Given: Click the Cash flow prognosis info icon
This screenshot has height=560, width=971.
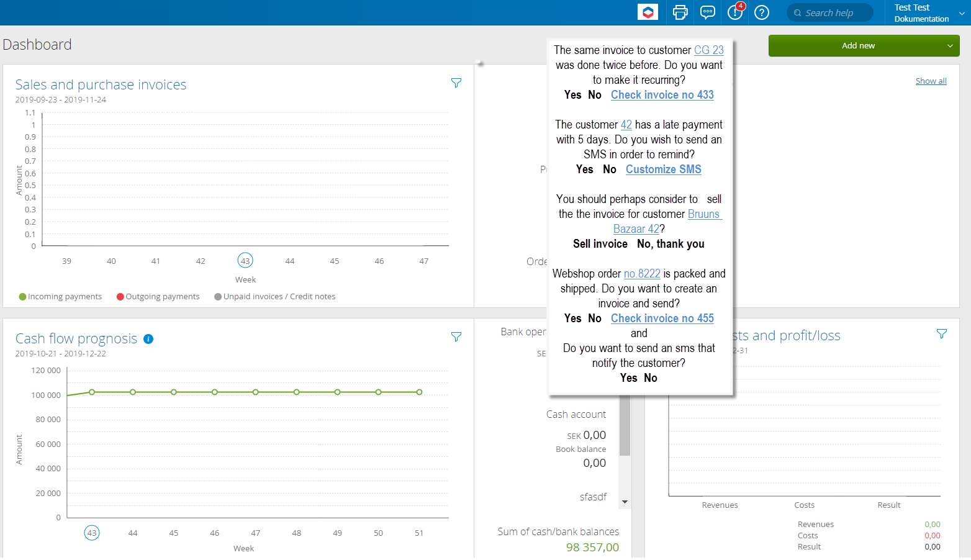Looking at the screenshot, I should [x=148, y=339].
